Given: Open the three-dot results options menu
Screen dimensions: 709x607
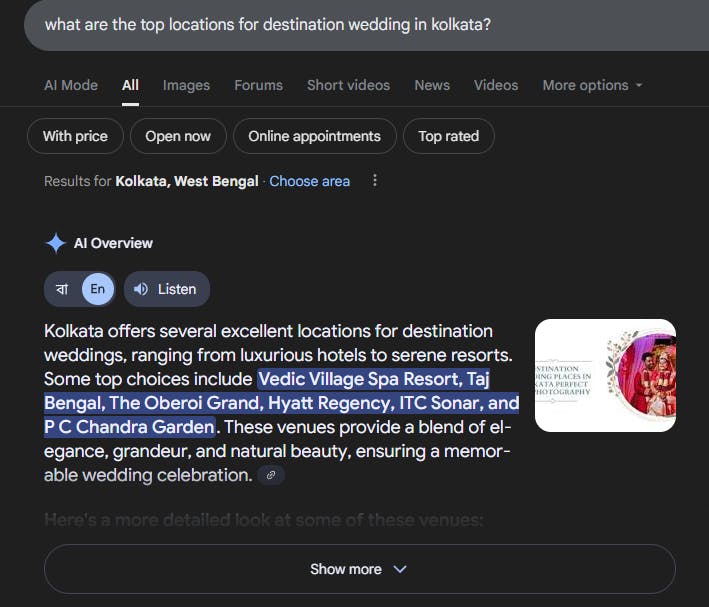Looking at the screenshot, I should coord(375,181).
